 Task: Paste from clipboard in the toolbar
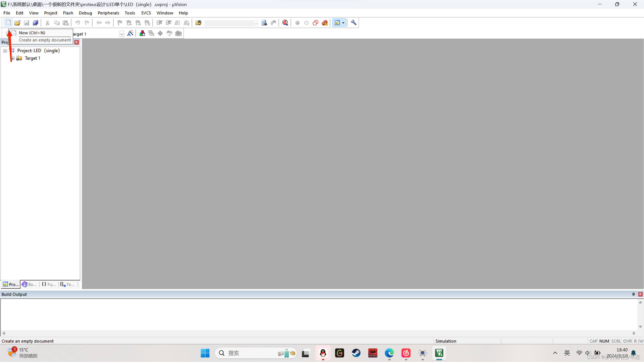(66, 23)
